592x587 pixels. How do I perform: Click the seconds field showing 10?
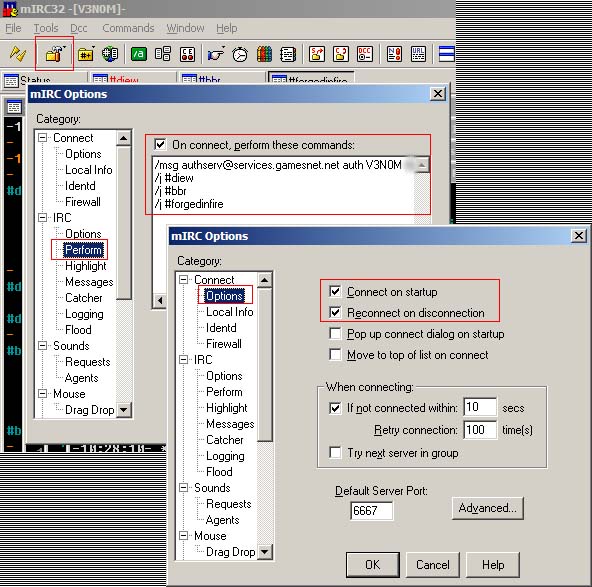coord(480,407)
